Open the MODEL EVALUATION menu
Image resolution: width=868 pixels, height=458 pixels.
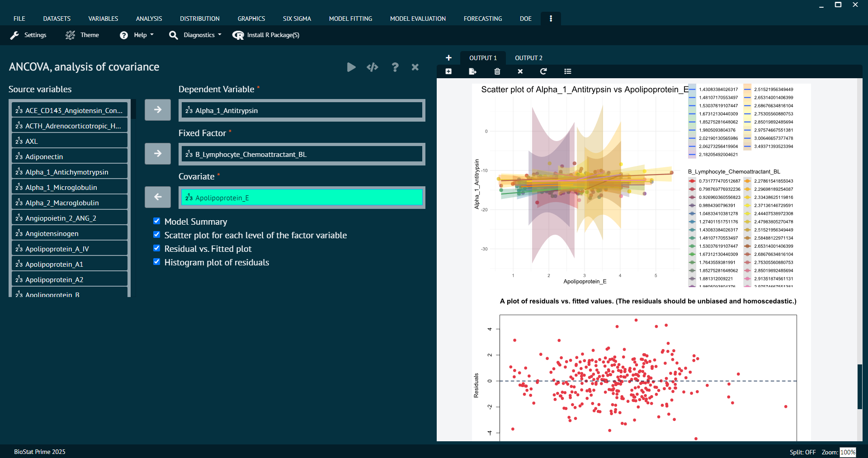click(x=418, y=19)
